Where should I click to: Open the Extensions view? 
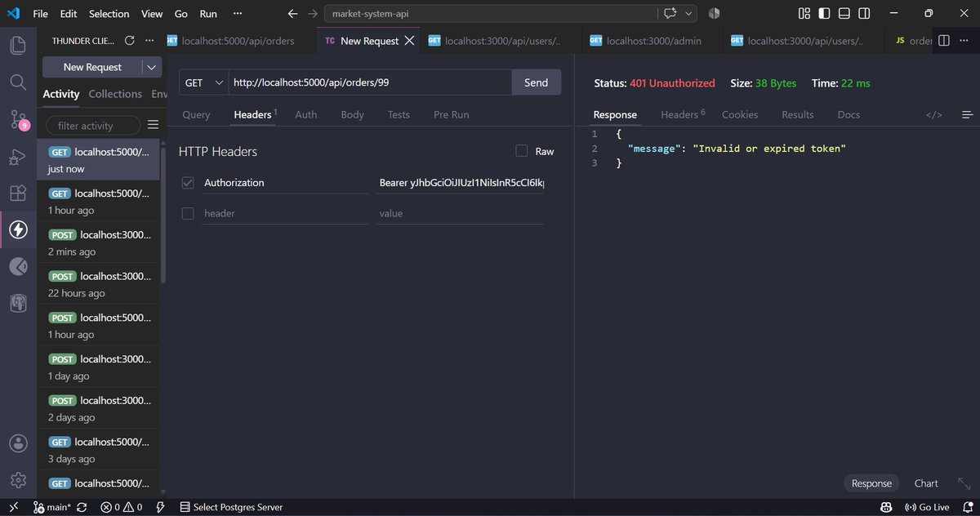click(18, 193)
